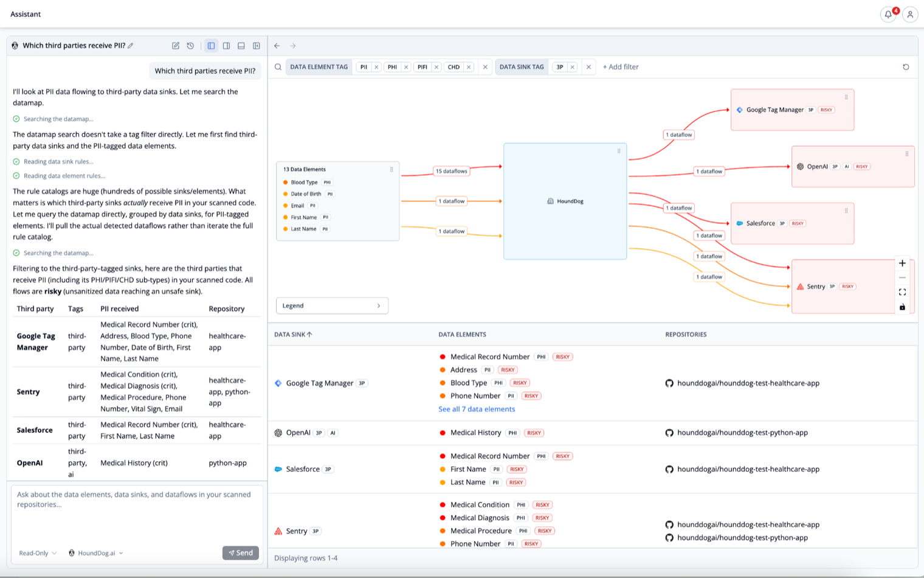924x578 pixels.
Task: Click the search filter icon
Action: pyautogui.click(x=278, y=67)
